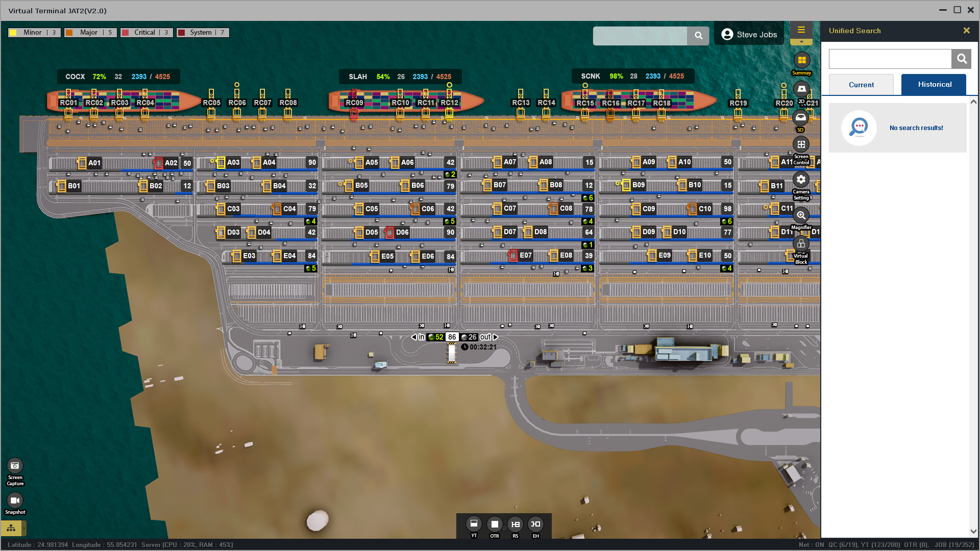
Task: Expand the bottom-left hierarchy panel arrow
Action: 24,528
